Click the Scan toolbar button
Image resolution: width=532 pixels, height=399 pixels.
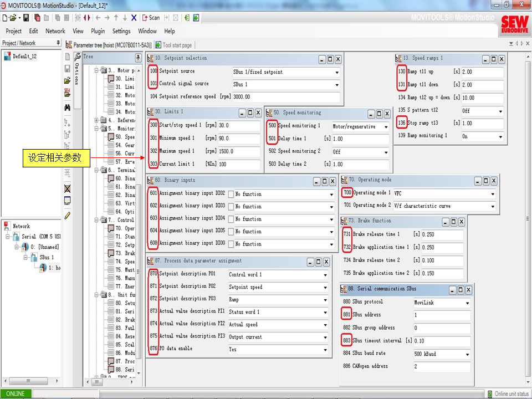(151, 18)
